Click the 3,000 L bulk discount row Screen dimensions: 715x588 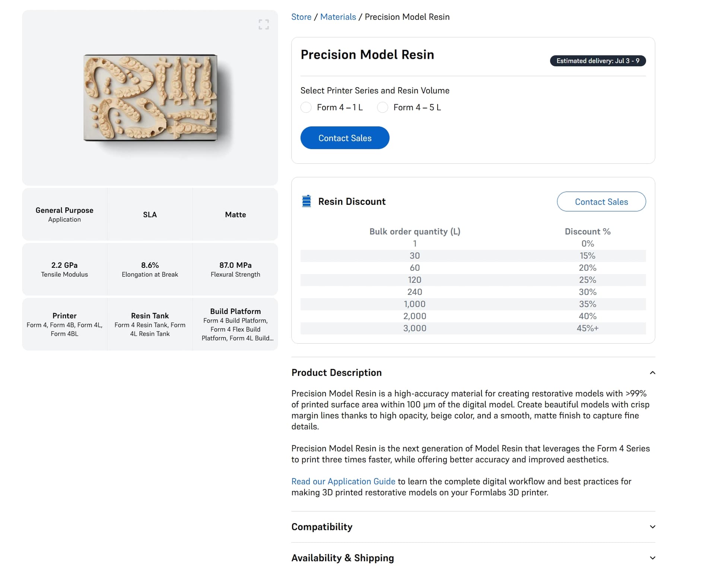[x=473, y=328]
